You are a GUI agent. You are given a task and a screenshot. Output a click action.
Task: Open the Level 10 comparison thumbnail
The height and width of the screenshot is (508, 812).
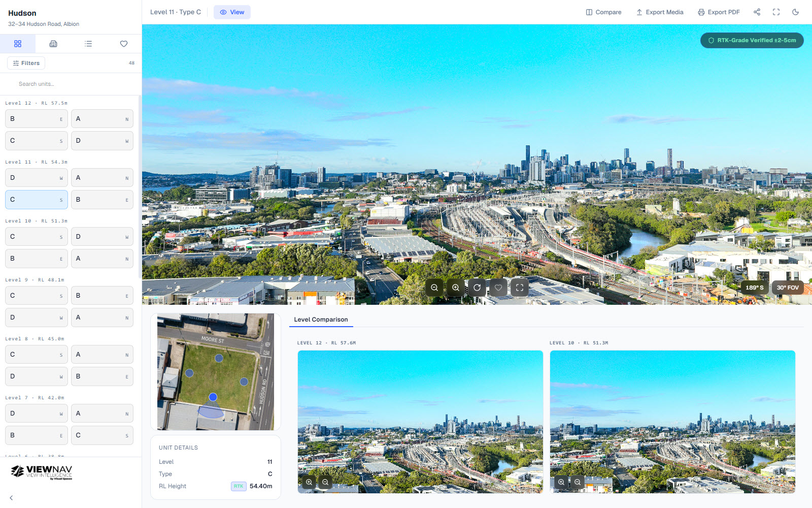click(672, 422)
